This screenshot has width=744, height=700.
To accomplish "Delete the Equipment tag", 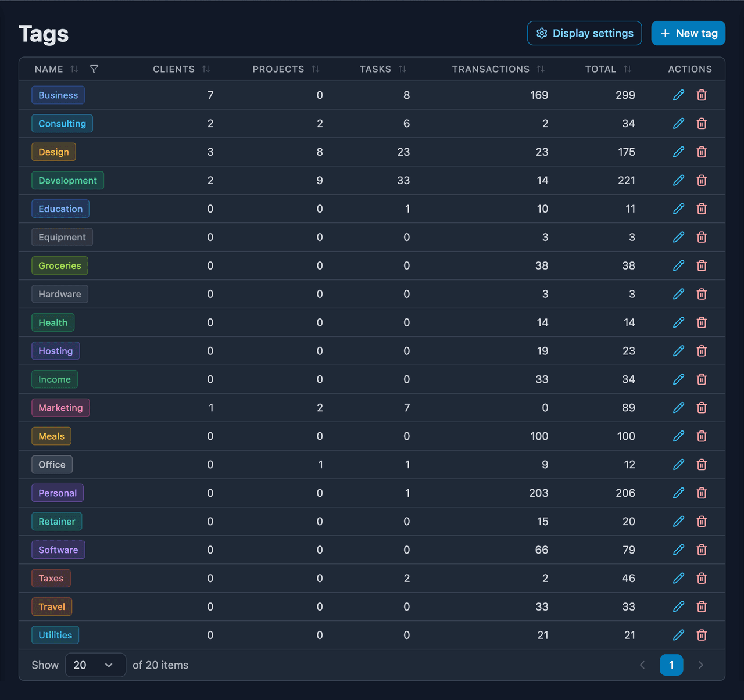I will pos(702,238).
